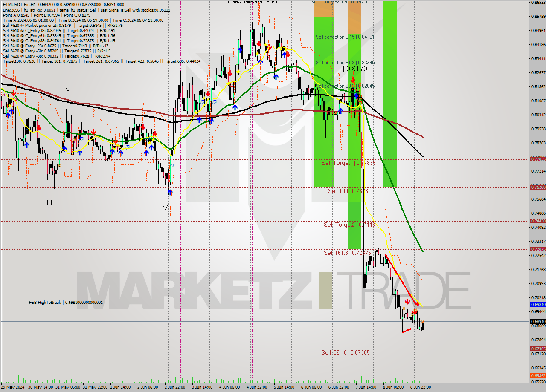This screenshot has height=392, width=546.
Task: Click the 0.75664 price scale value
Action: click(x=538, y=199)
